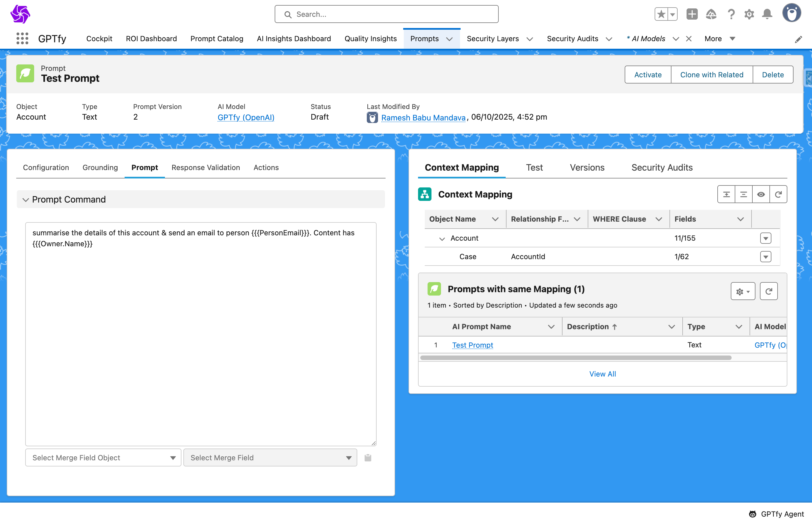Viewport: 812px width, 525px height.
Task: Click the paste merge field clipboard icon
Action: [x=368, y=458]
